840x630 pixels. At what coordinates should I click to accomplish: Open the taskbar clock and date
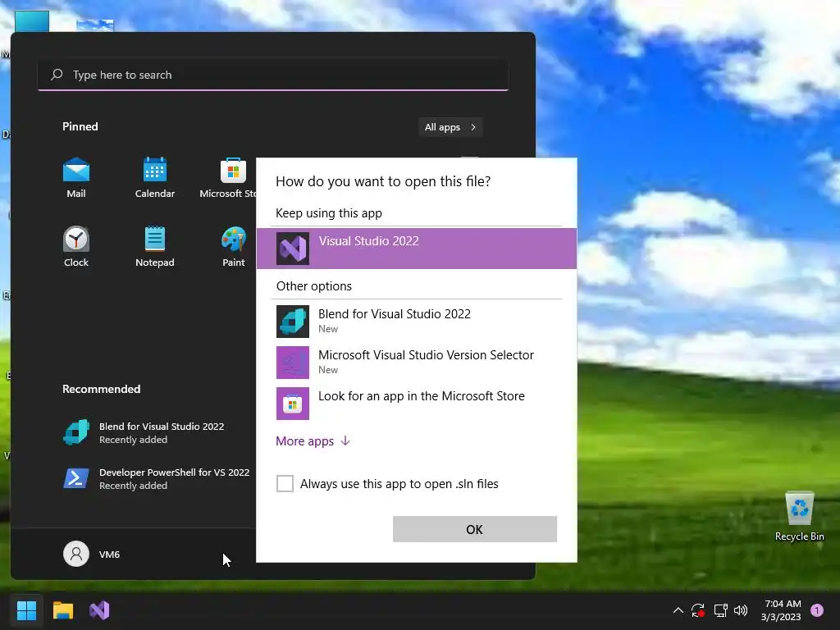tap(781, 610)
